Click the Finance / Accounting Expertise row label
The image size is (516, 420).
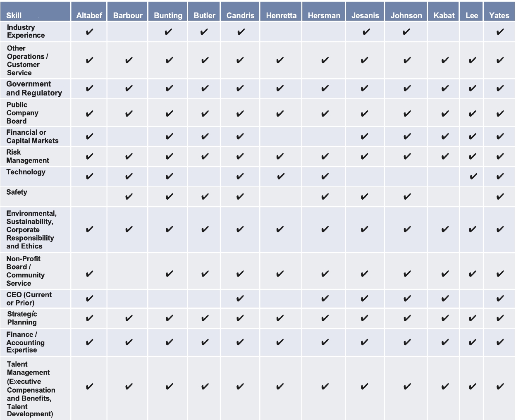click(25, 342)
